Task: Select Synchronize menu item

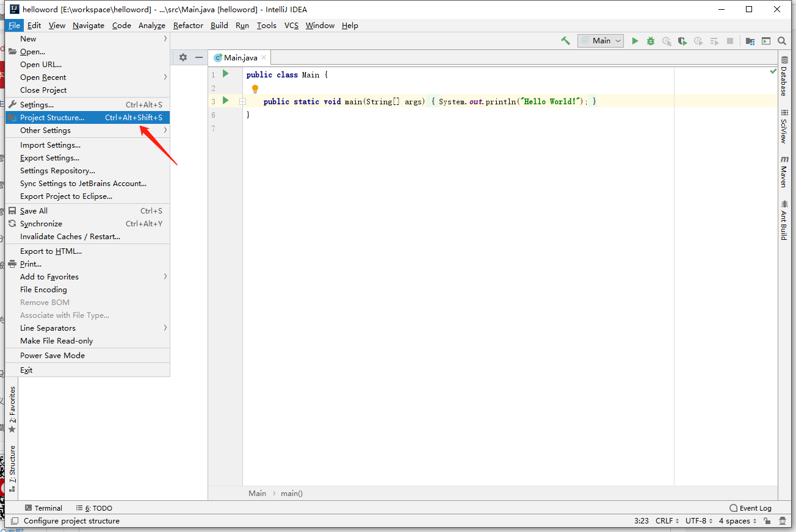Action: [x=87, y=223]
